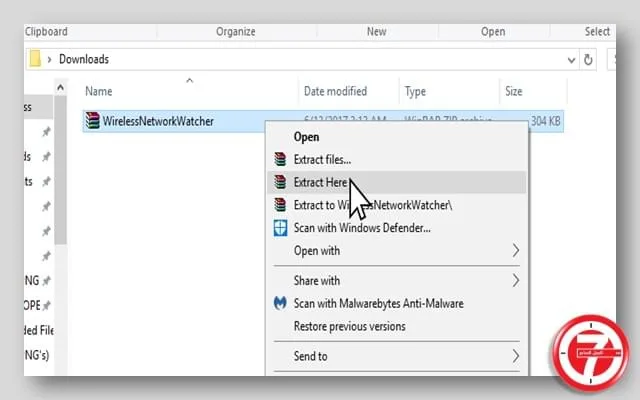Viewport: 640px width, 400px height.
Task: Click the folder icon in the address bar
Action: click(x=35, y=59)
